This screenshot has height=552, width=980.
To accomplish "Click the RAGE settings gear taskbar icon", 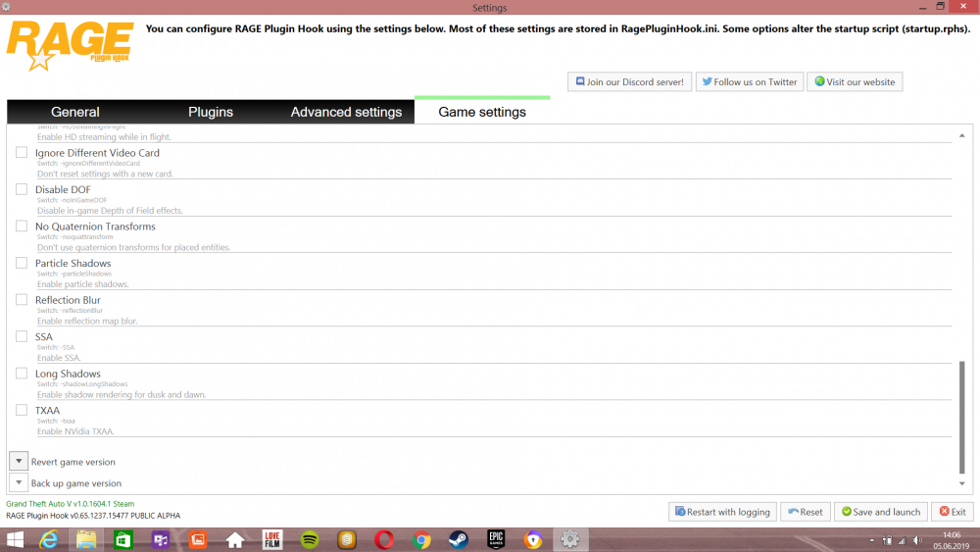I will coord(570,539).
